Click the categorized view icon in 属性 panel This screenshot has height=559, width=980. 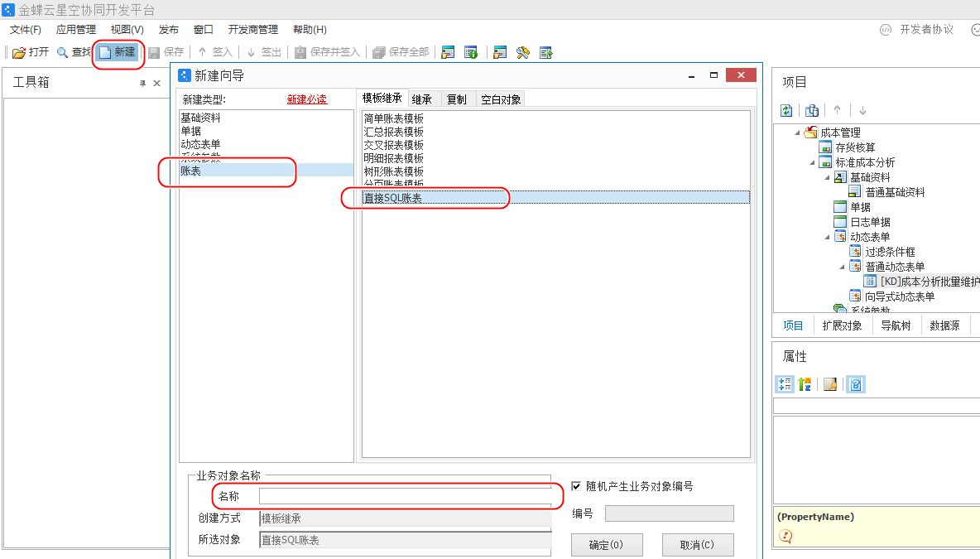[785, 384]
